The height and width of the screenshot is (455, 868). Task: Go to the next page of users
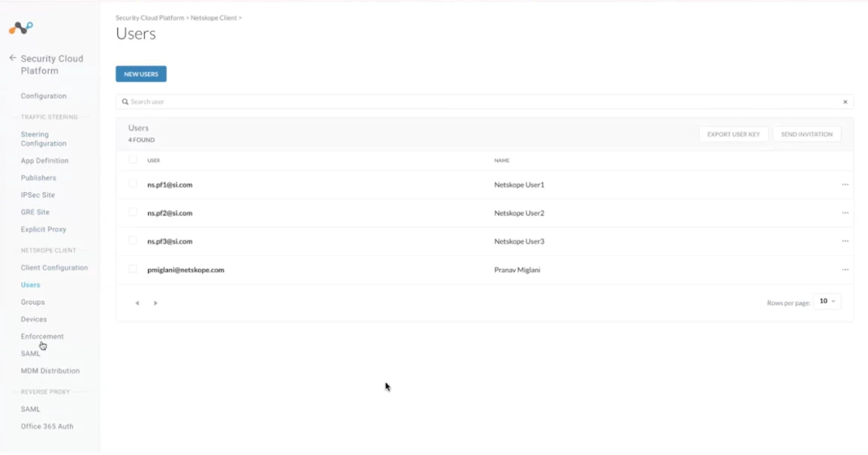coord(155,303)
